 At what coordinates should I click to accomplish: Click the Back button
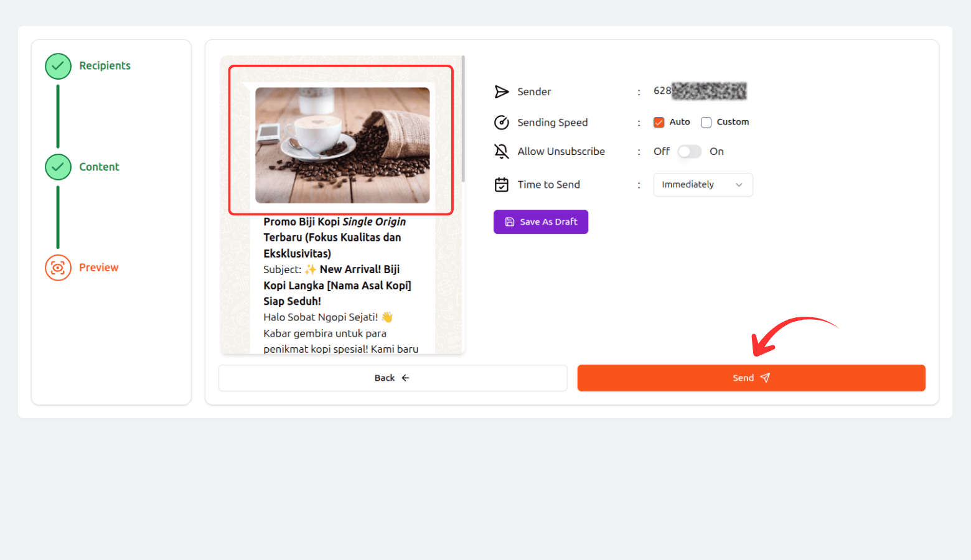click(x=392, y=378)
